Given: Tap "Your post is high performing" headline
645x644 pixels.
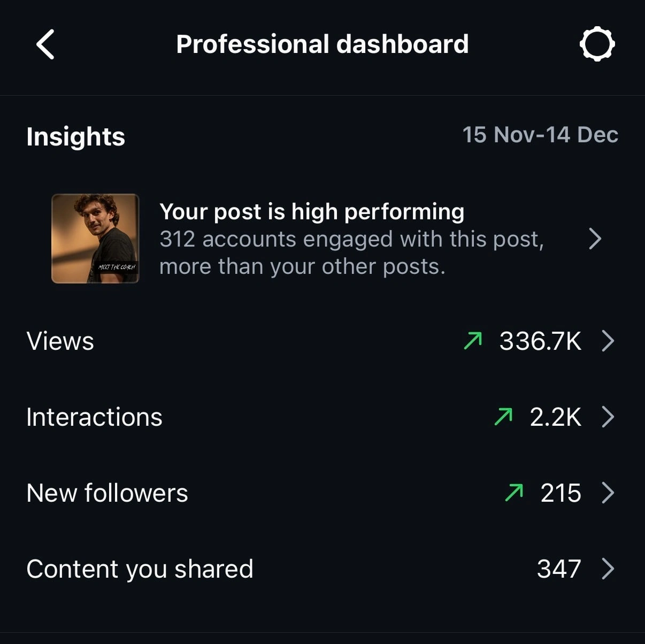Looking at the screenshot, I should [312, 212].
